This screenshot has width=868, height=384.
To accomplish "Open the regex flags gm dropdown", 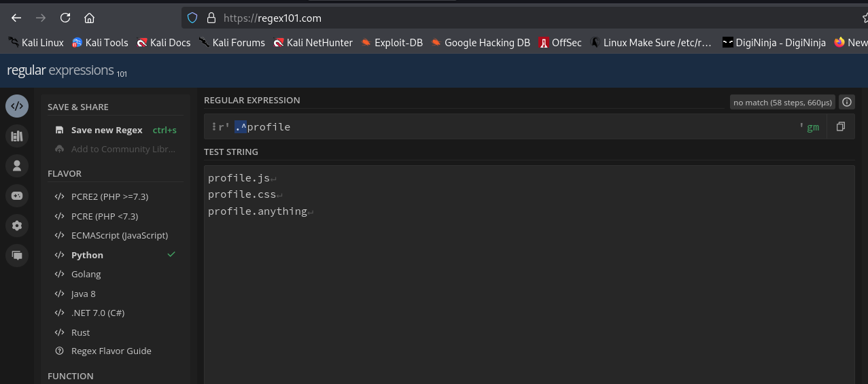I will (x=812, y=127).
